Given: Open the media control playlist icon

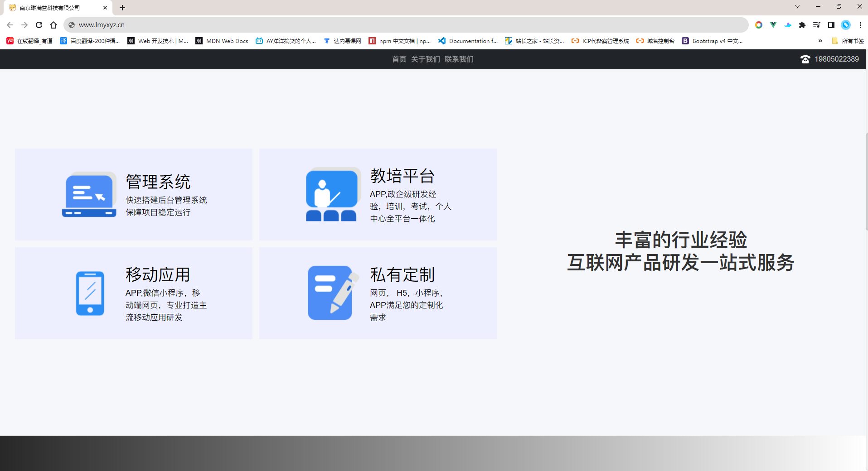Looking at the screenshot, I should point(817,25).
